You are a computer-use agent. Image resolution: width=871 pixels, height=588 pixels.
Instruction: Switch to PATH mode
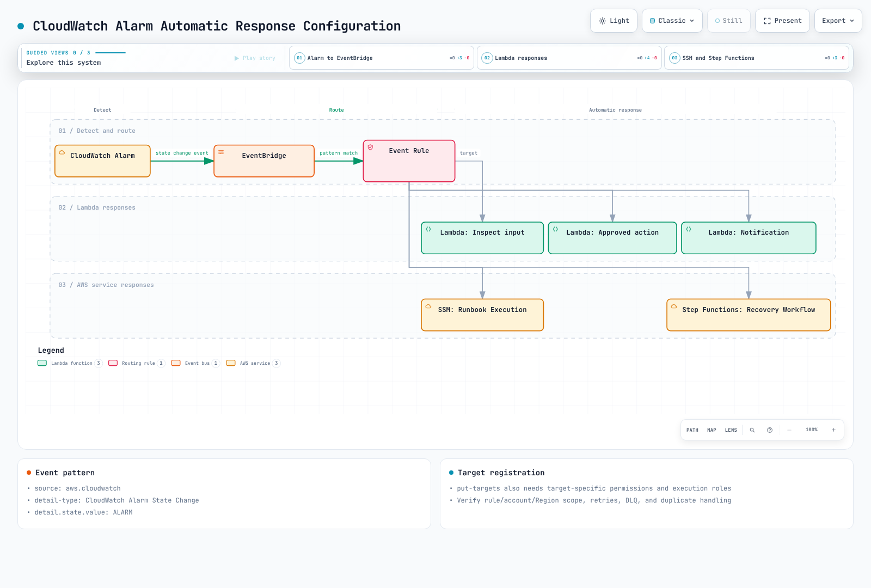[692, 430]
